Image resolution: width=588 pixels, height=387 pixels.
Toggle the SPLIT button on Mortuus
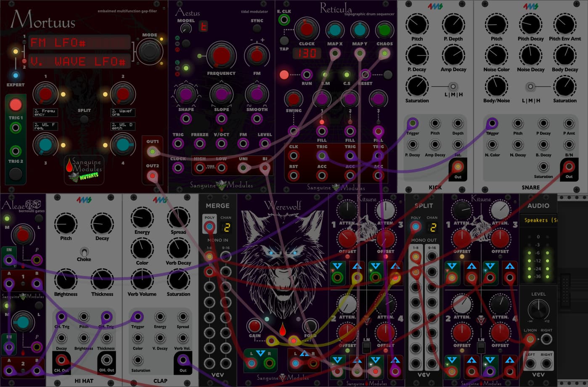[84, 119]
